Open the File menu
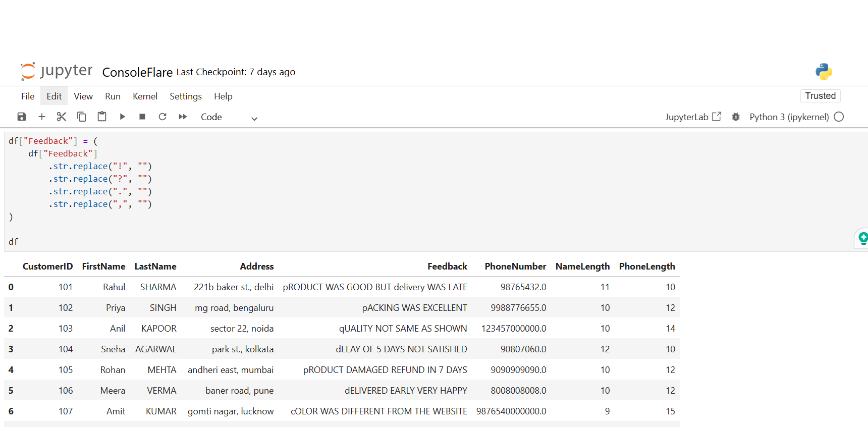 tap(28, 96)
